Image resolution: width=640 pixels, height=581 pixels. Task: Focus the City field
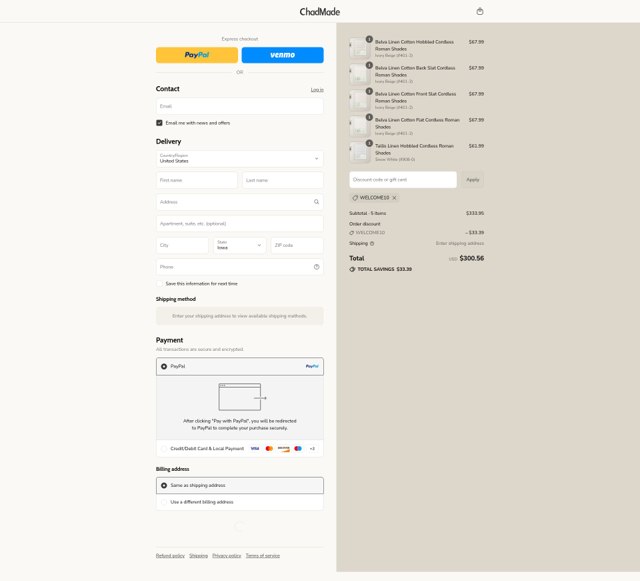182,245
